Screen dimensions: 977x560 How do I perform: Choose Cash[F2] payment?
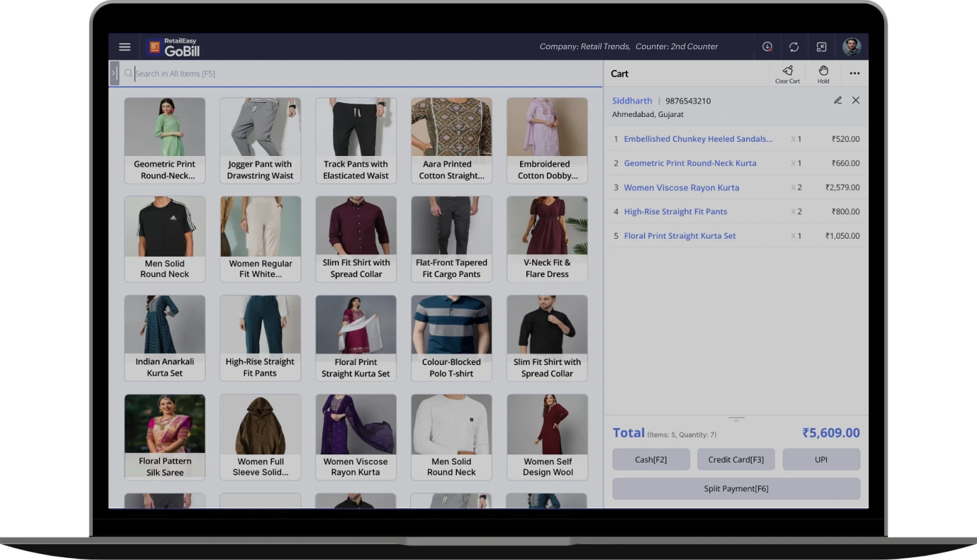click(x=651, y=459)
